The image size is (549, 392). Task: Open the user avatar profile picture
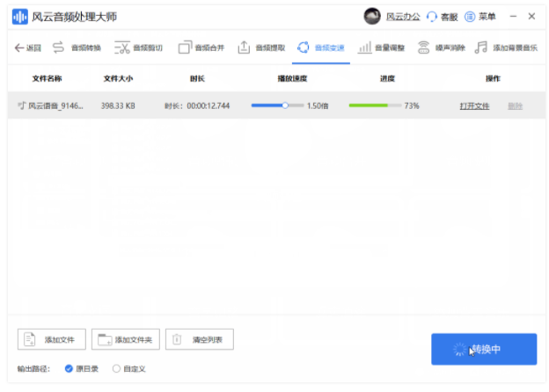(x=372, y=16)
